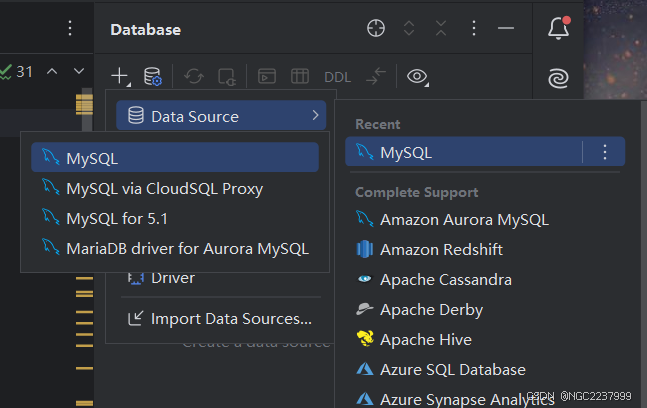Select Azure Synapse Analytics data source
647x408 pixels.
485,399
